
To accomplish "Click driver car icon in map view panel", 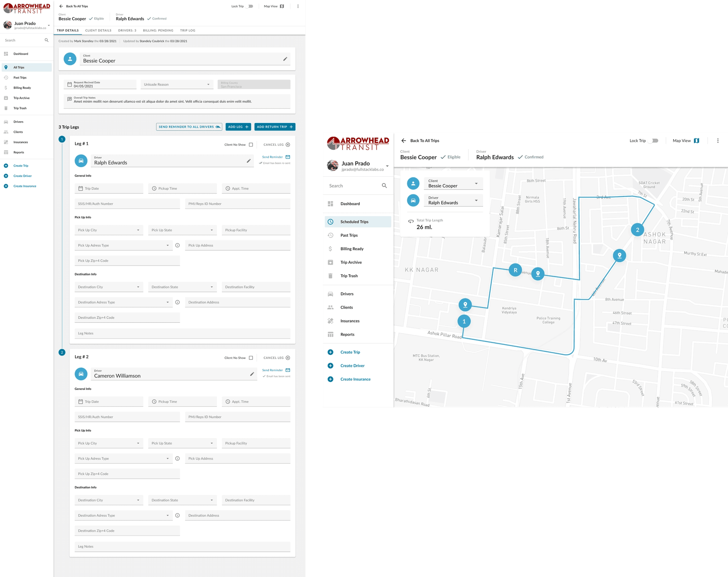I will tap(413, 201).
